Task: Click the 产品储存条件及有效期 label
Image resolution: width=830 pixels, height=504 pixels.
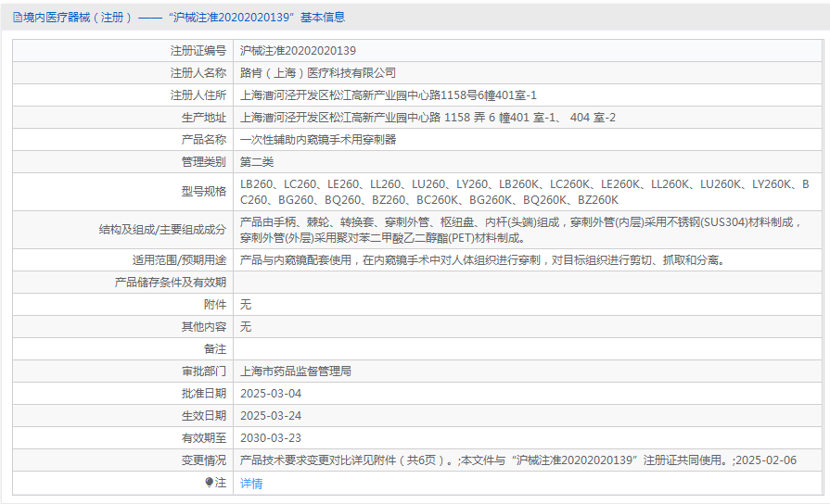Action: pos(171,283)
